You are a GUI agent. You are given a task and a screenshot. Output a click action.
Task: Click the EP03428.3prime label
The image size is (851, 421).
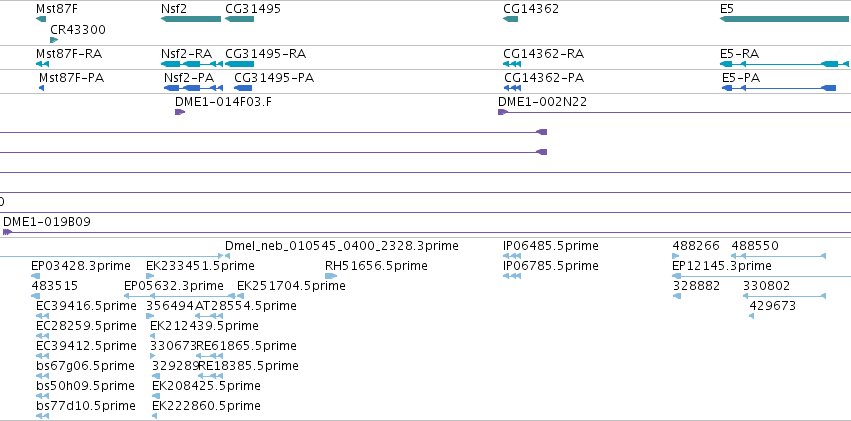point(81,266)
